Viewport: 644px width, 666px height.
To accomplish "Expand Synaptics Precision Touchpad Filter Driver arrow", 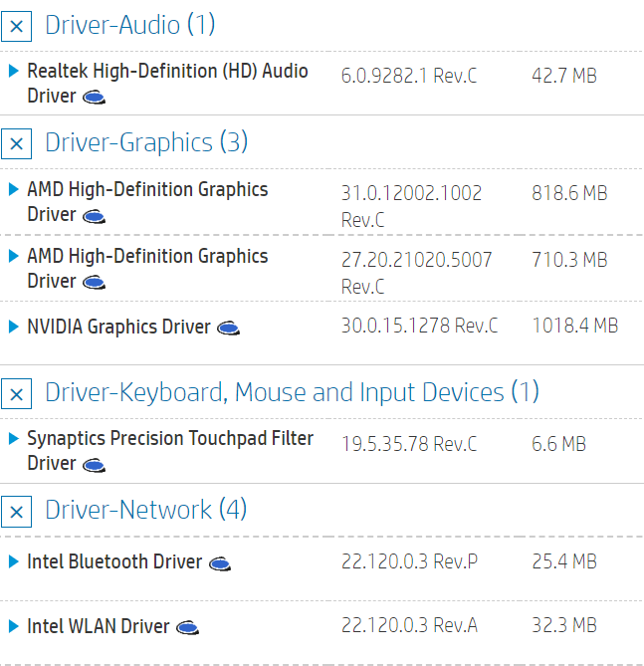I will click(14, 438).
